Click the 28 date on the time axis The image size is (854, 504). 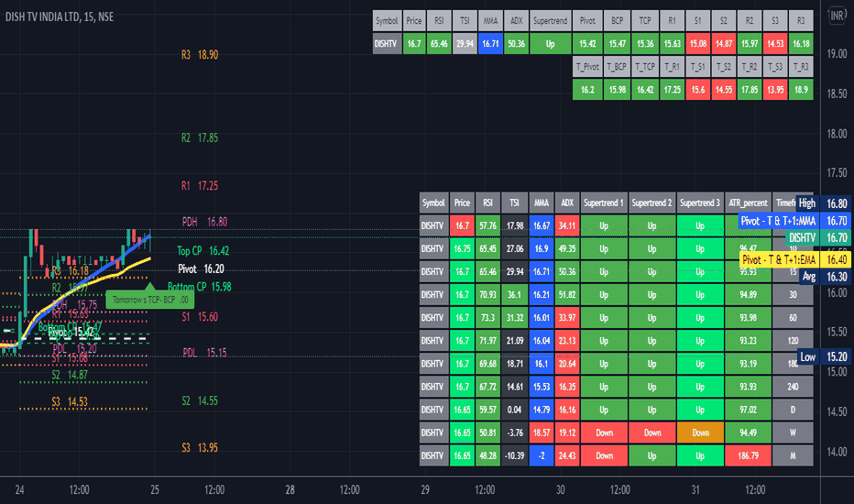[x=290, y=489]
